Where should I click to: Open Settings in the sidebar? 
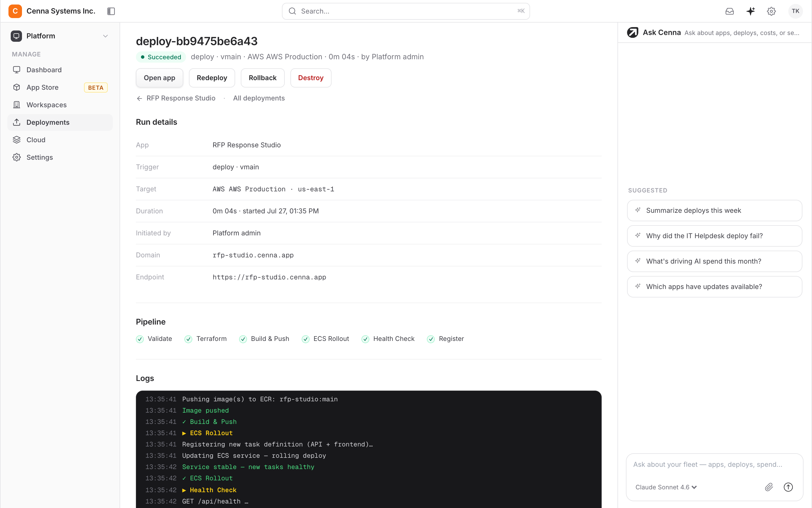[x=60, y=157]
